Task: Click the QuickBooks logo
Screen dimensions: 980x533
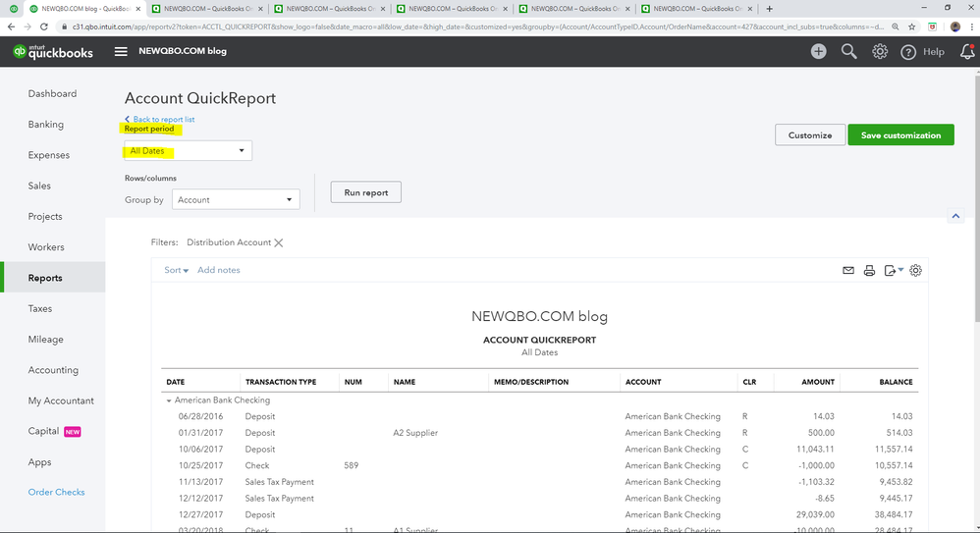Action: pos(53,52)
